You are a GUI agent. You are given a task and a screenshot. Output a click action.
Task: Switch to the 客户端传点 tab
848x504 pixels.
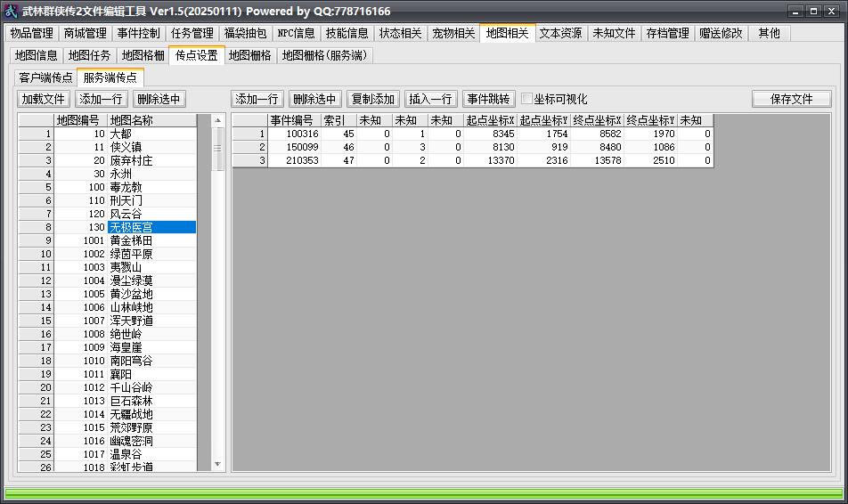click(x=45, y=77)
